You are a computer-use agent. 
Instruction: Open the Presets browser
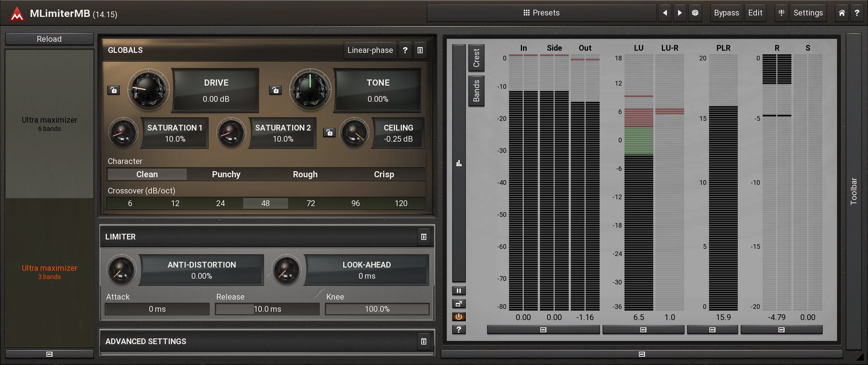point(541,13)
